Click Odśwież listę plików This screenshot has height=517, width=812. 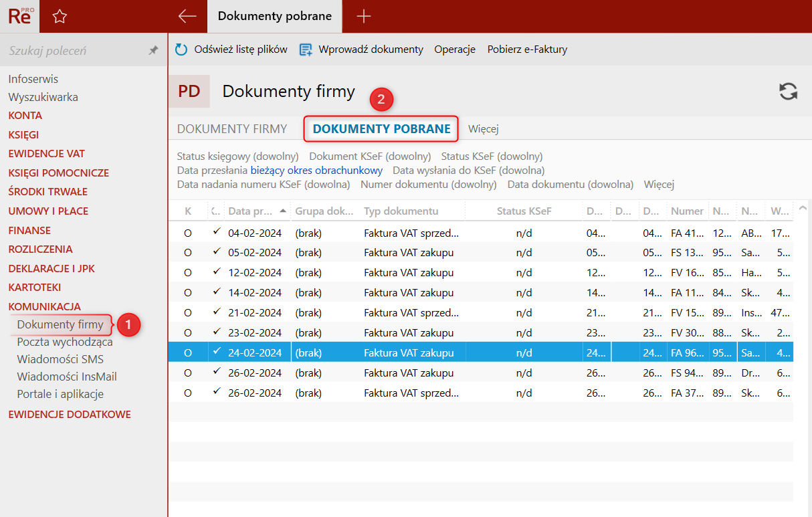pyautogui.click(x=241, y=49)
